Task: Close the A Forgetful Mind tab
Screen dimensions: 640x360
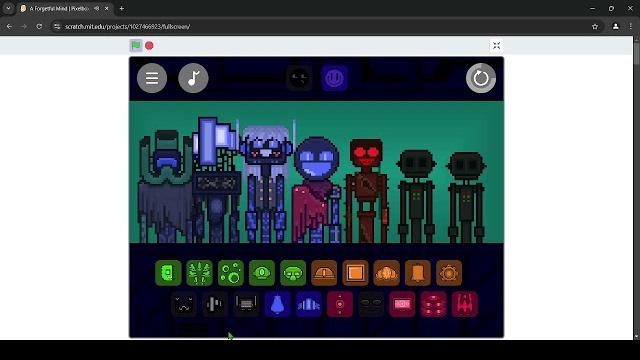Action: [x=107, y=8]
